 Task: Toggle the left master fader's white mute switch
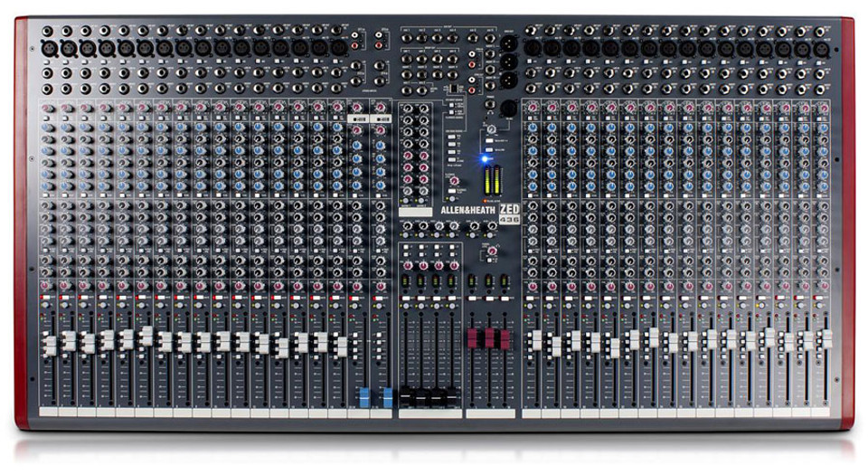pos(472,299)
